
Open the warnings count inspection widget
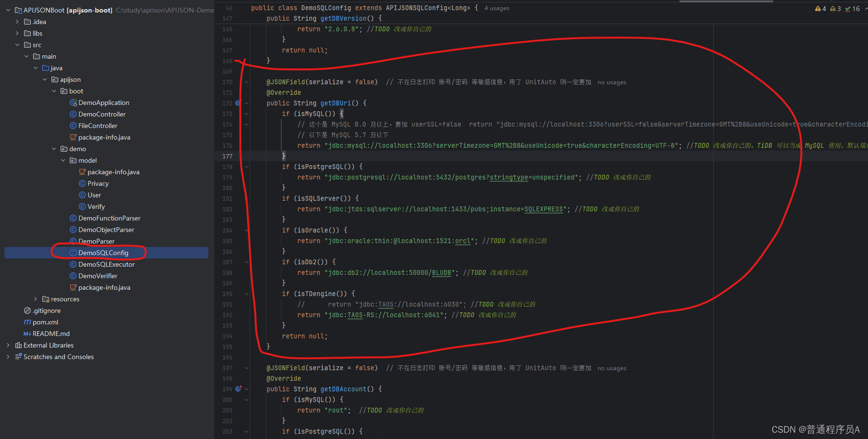[x=821, y=9]
